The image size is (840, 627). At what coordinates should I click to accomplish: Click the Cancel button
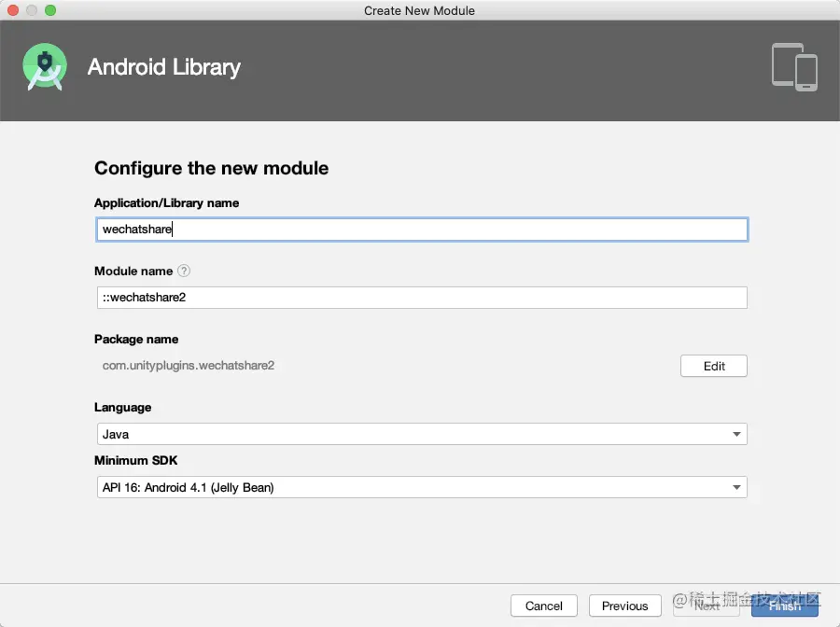click(x=544, y=606)
